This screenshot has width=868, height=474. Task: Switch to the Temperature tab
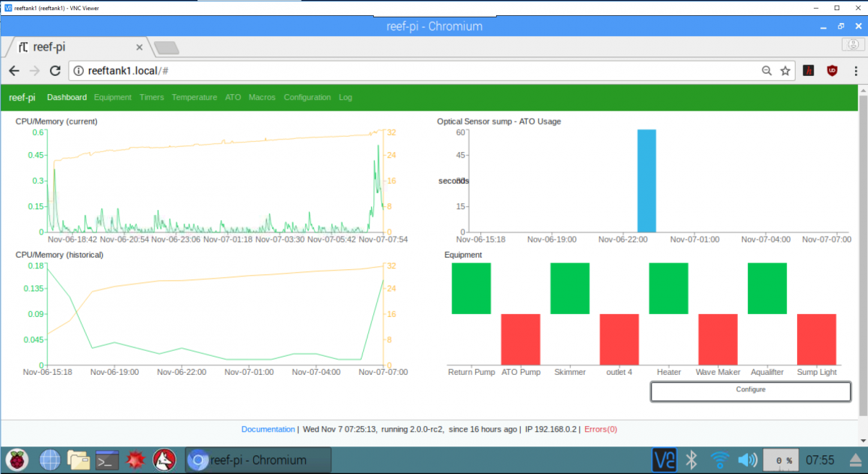pyautogui.click(x=195, y=97)
